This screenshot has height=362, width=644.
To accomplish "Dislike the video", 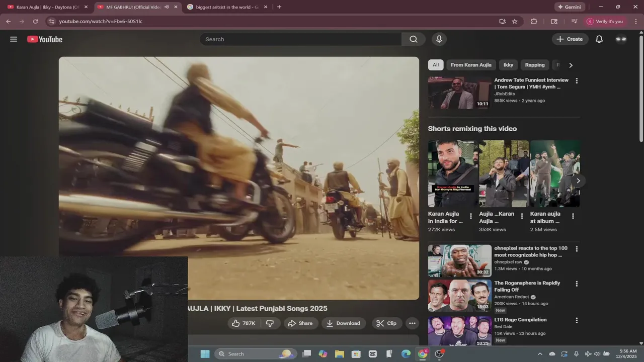I will 270,323.
